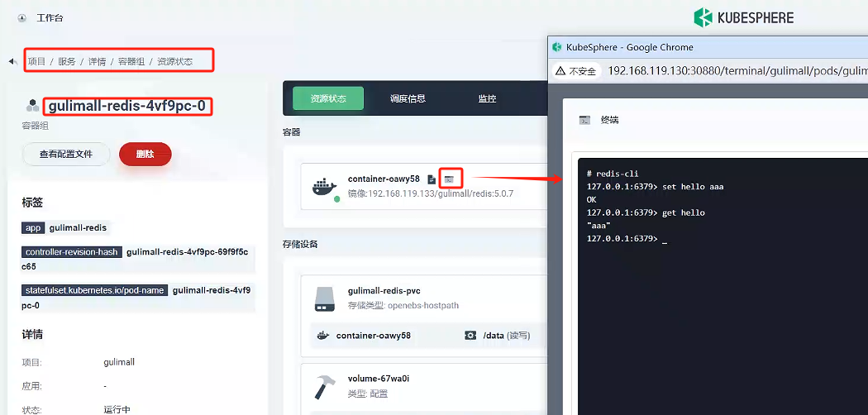The image size is (868, 415).
Task: Click the app label tag gulimall-redis
Action: 64,227
